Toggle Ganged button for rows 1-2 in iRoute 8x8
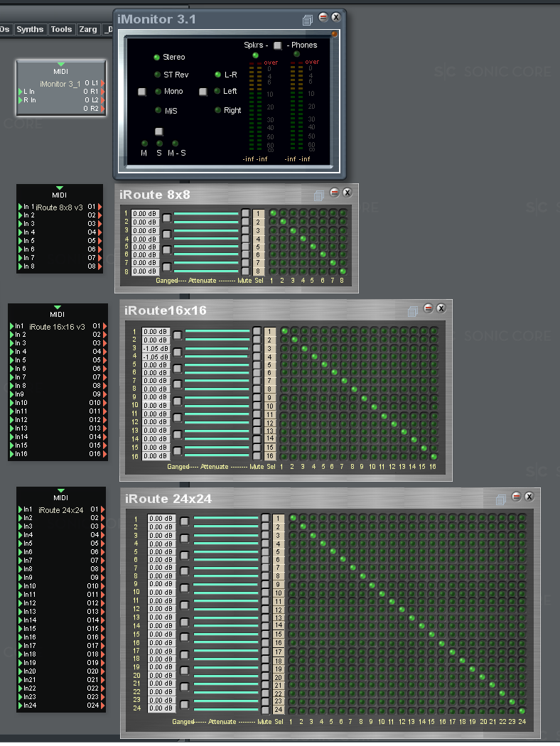This screenshot has width=560, height=746. click(x=166, y=218)
